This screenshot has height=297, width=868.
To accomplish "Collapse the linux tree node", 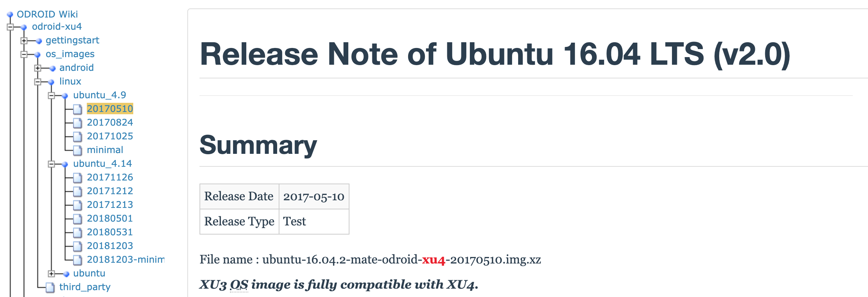I will [38, 82].
